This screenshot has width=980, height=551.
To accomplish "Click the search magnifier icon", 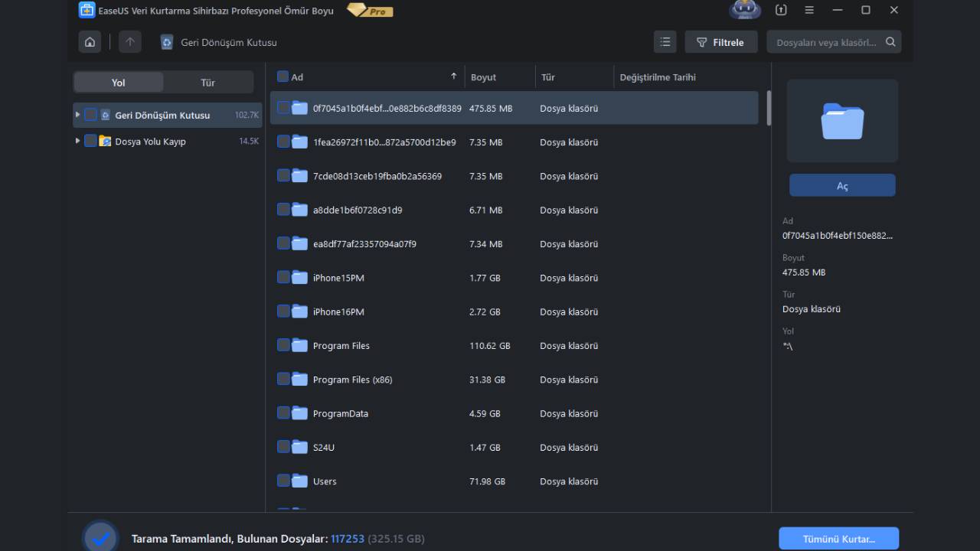I will [x=890, y=42].
